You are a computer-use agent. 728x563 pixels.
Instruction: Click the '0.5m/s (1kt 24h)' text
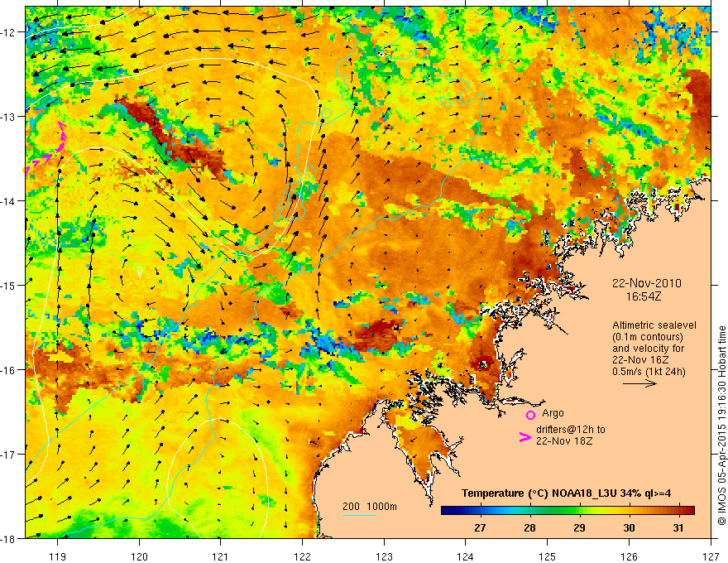pyautogui.click(x=649, y=371)
